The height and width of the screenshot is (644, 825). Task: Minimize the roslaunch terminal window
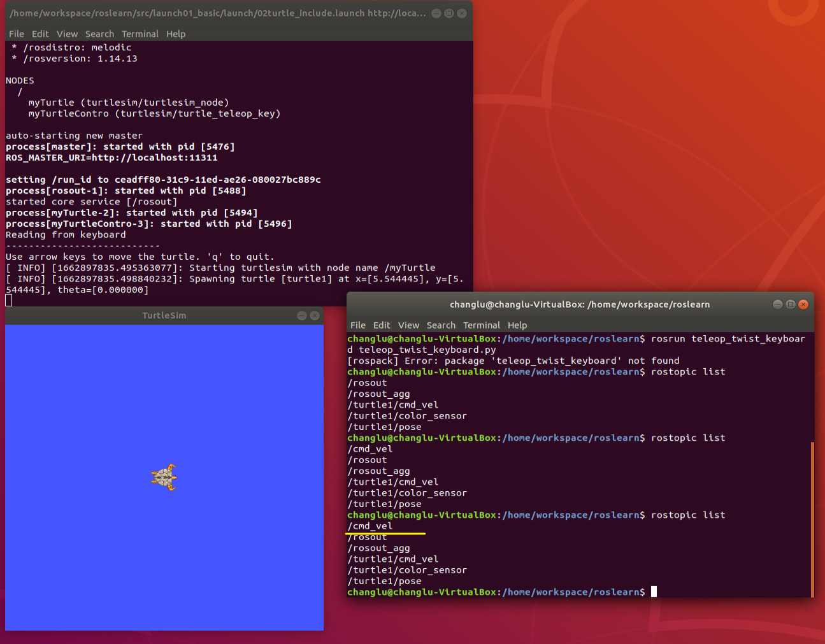point(436,13)
